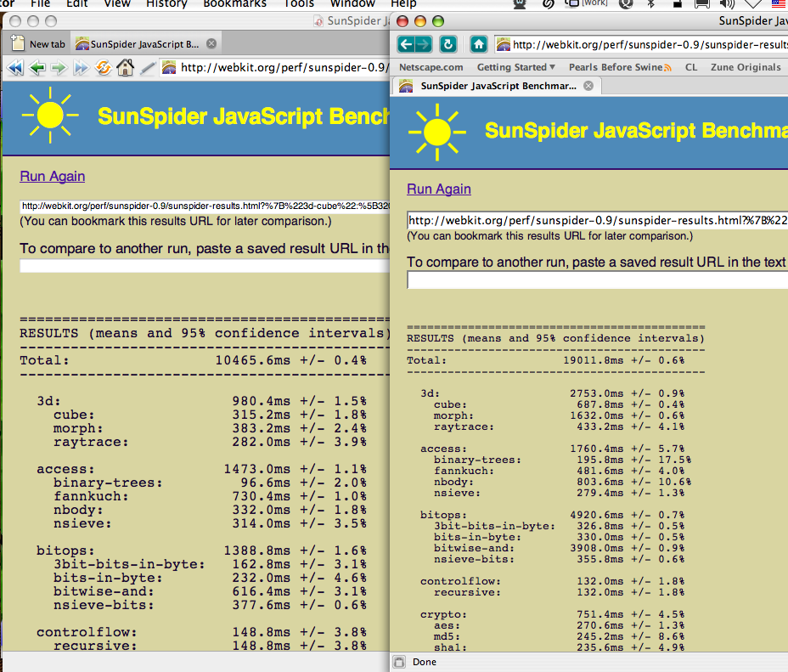Open the Help menu

click(x=403, y=4)
